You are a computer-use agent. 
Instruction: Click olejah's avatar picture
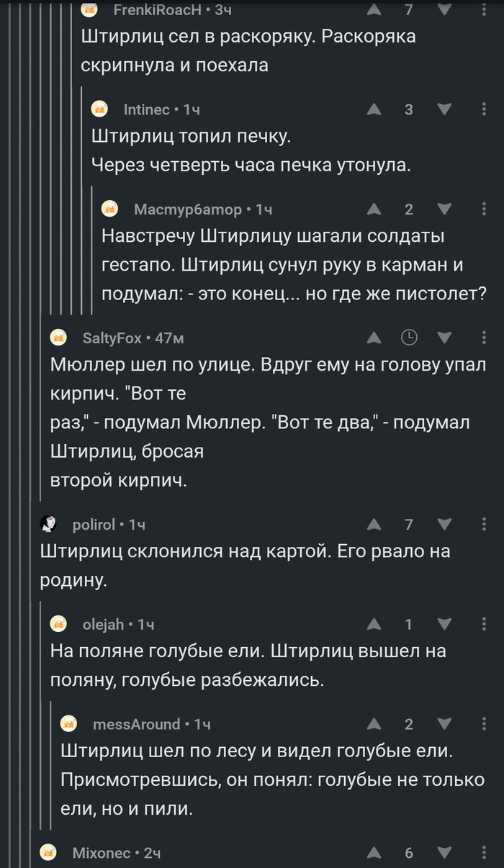[x=59, y=624]
